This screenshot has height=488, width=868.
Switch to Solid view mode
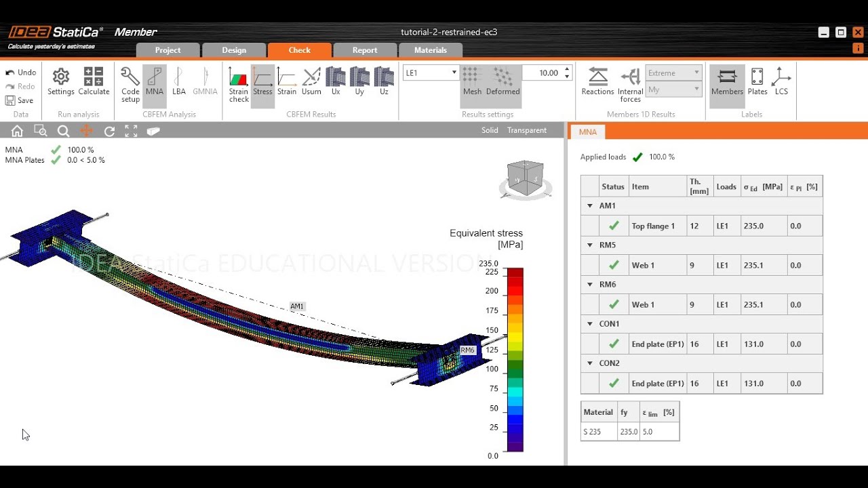tap(490, 130)
